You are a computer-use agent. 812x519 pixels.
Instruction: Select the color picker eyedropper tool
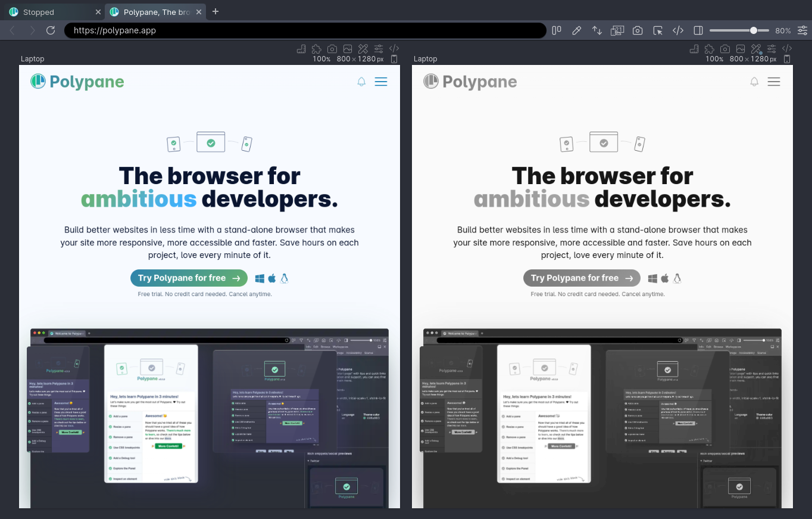tap(576, 30)
